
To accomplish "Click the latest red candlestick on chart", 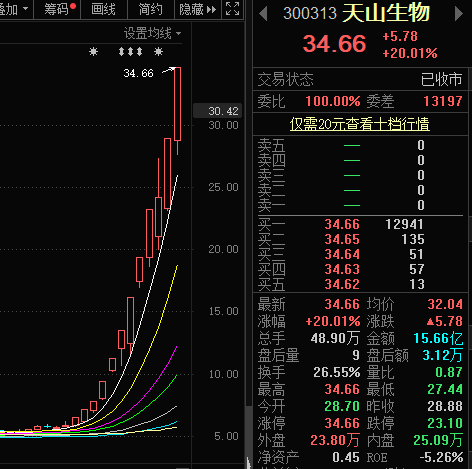I will 178,104.
